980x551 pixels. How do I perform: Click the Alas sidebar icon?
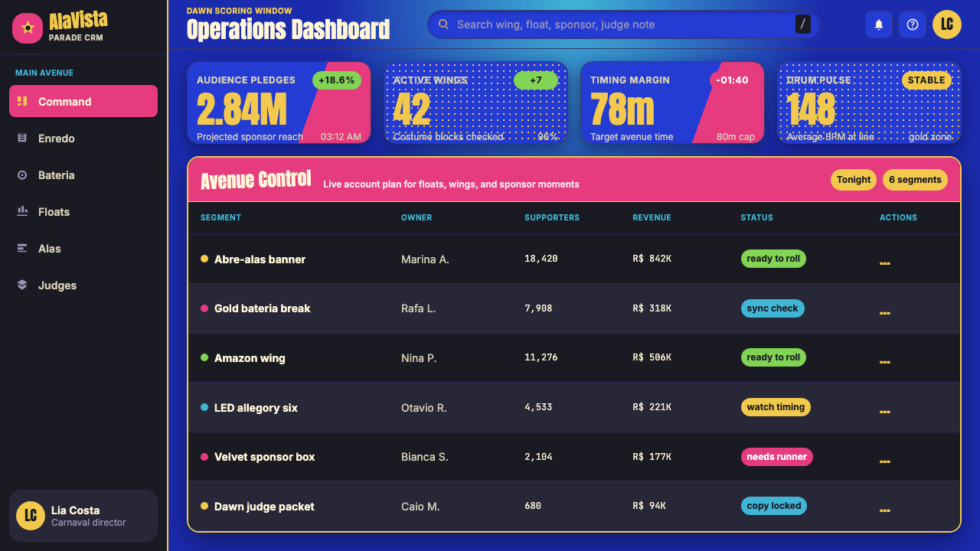[x=22, y=248]
